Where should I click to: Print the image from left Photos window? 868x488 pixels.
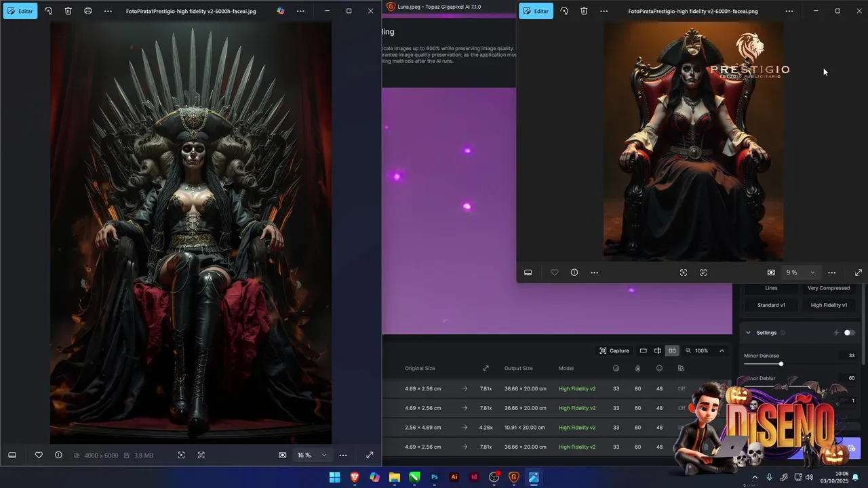88,11
